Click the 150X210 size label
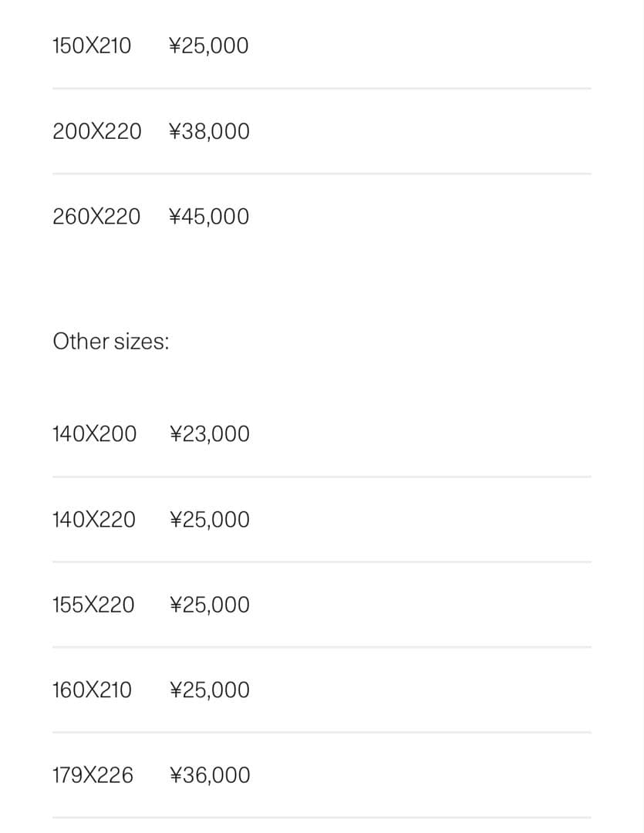 coord(92,46)
